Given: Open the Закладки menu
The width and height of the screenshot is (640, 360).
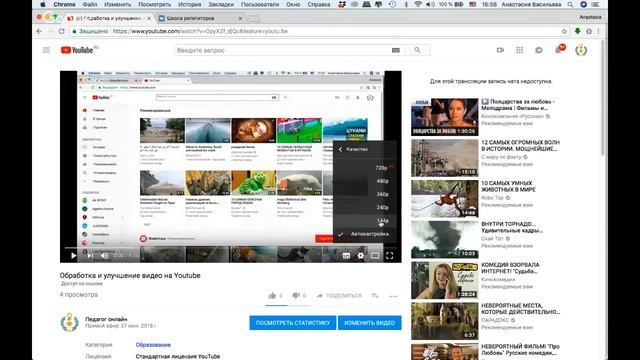Looking at the screenshot, I should 221,4.
